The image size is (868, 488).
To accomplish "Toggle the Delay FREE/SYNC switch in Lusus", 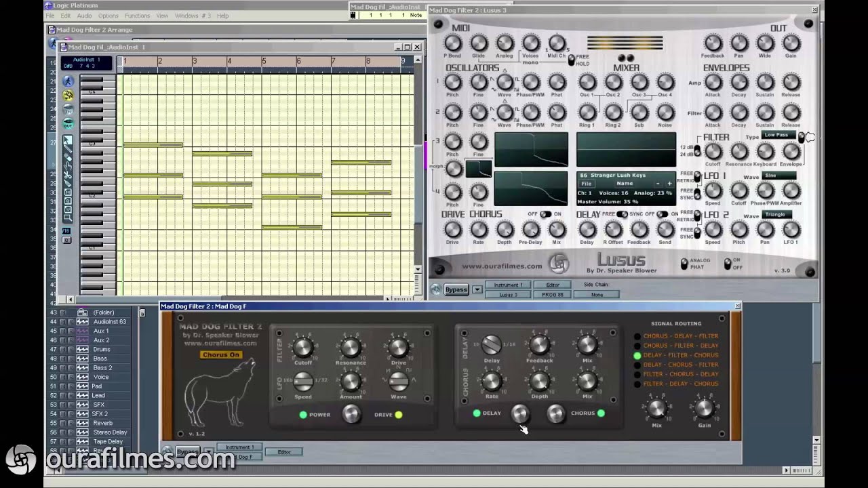I will click(x=622, y=214).
